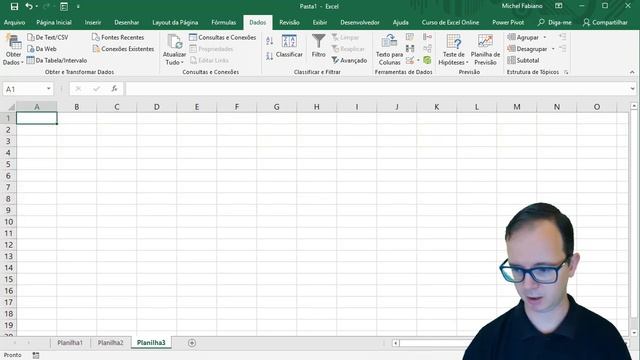The height and width of the screenshot is (360, 640).
Task: Expand the Desagrupar dropdown arrow
Action: 553,49
